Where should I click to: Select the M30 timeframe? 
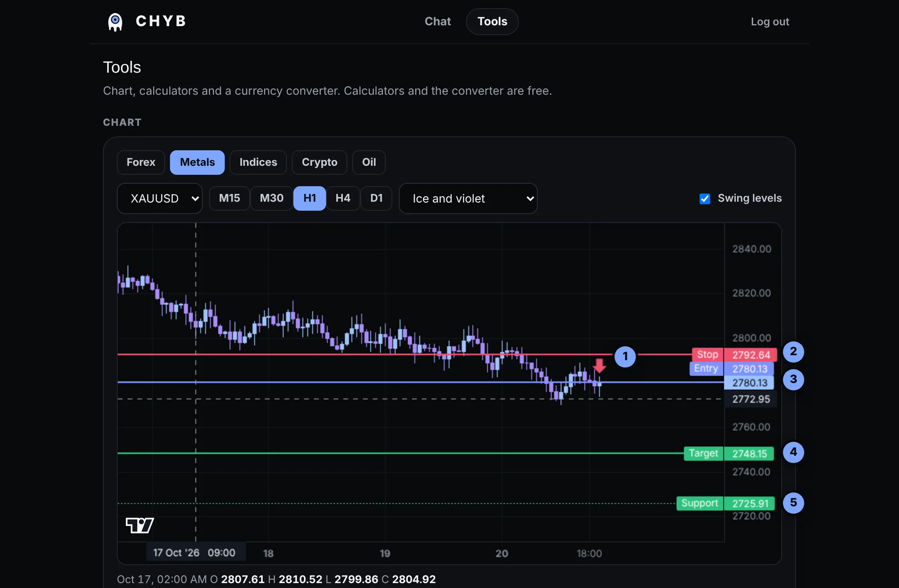coord(272,198)
